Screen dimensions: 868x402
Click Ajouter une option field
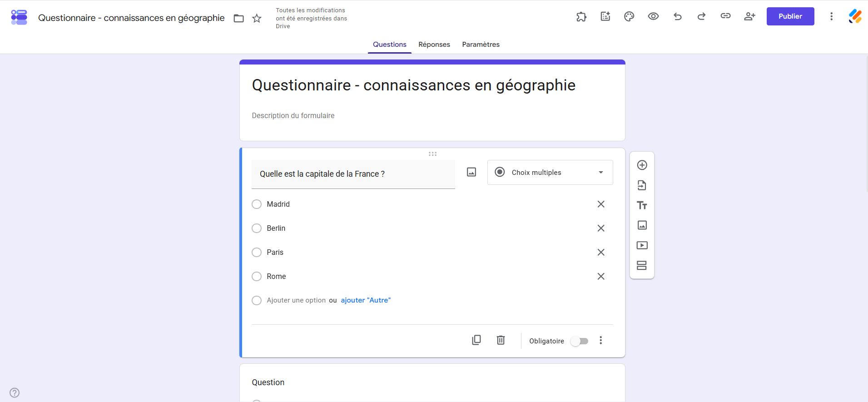point(296,300)
